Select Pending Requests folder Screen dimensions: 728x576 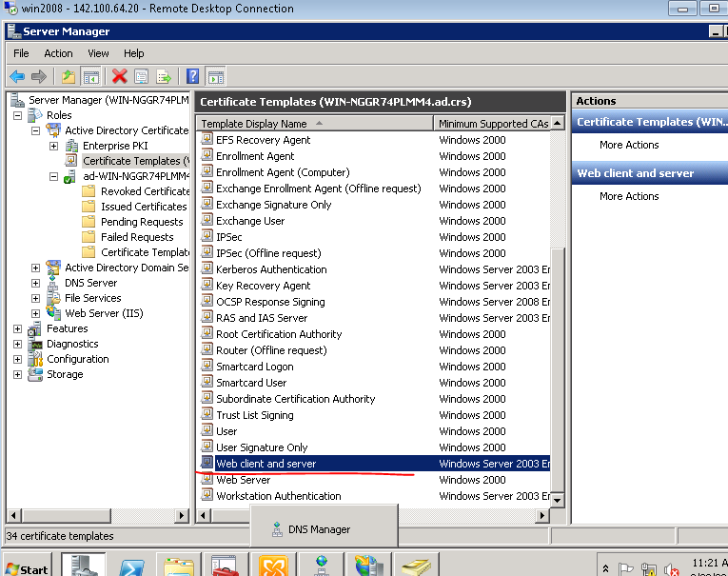click(x=142, y=222)
